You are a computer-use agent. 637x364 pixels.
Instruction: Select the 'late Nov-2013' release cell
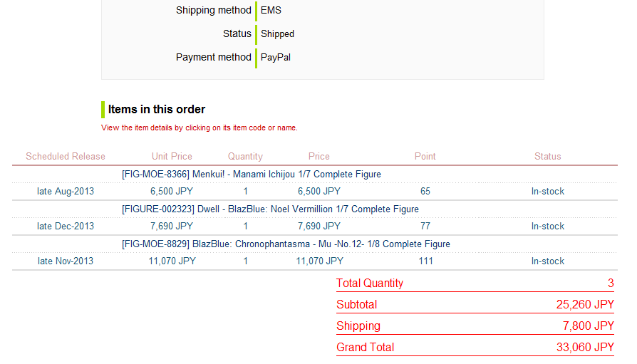66,261
